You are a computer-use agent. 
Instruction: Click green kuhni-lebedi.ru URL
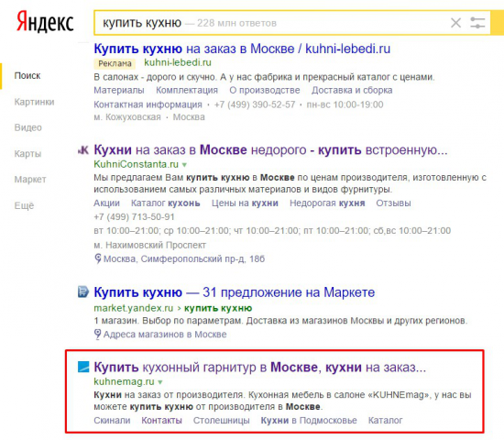(178, 62)
